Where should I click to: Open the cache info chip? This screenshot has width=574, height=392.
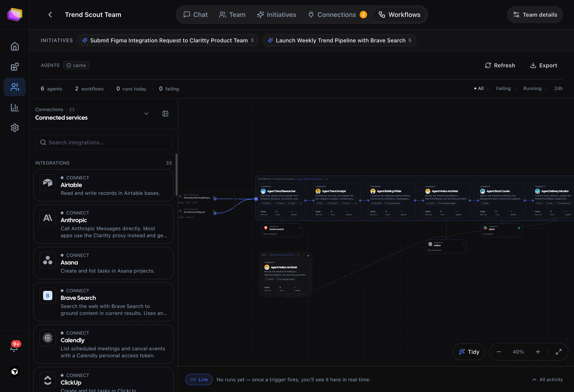click(x=76, y=65)
